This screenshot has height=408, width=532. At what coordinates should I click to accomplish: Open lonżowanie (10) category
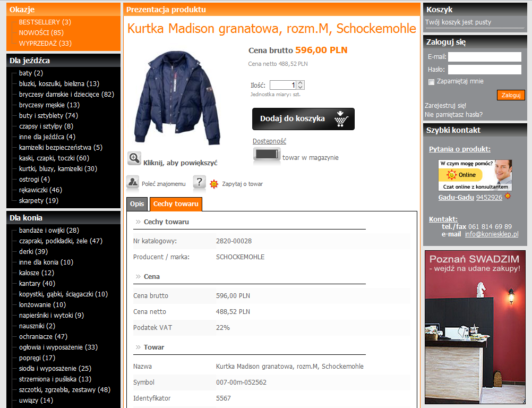(x=42, y=305)
